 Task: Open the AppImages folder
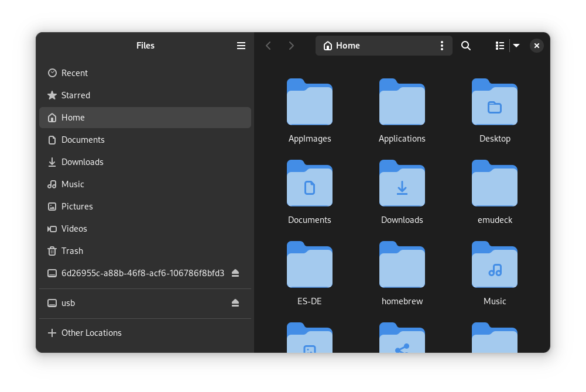pyautogui.click(x=310, y=102)
